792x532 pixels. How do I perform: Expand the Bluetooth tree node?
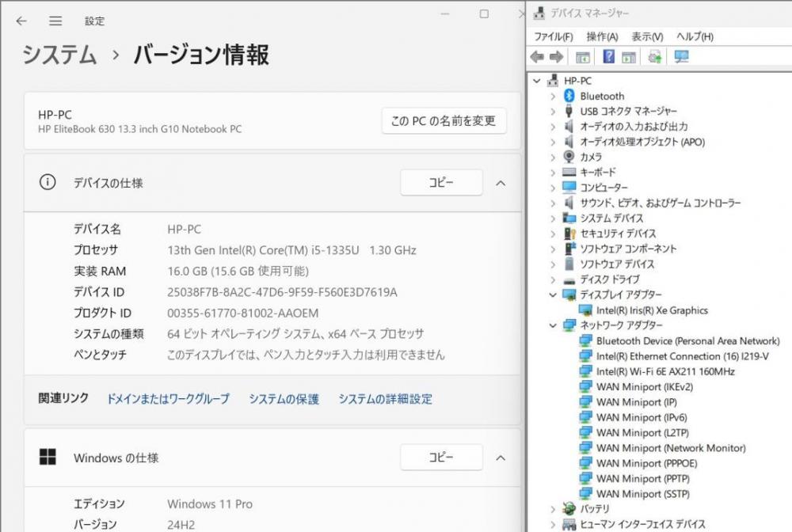click(553, 96)
